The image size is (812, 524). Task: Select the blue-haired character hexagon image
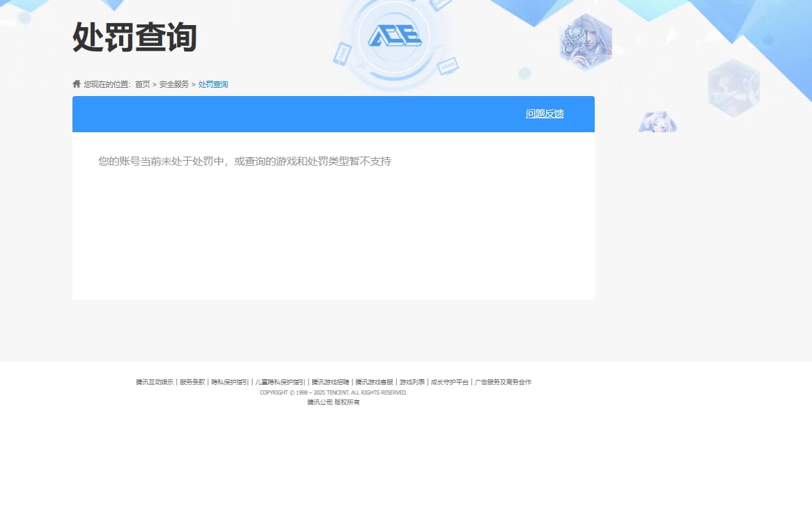tap(657, 122)
